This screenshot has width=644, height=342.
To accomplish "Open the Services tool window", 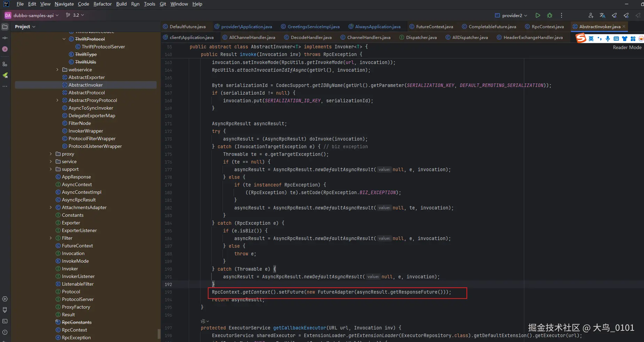I will click(5, 299).
